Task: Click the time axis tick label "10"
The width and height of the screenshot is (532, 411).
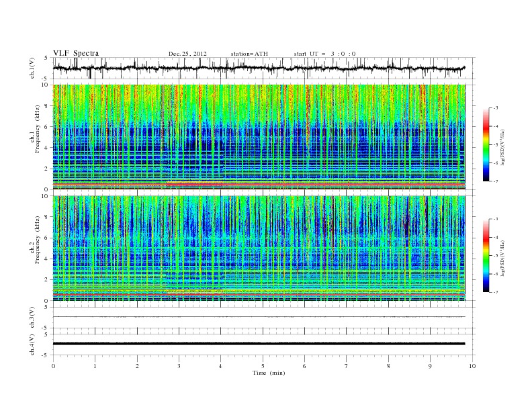Action: [x=472, y=366]
